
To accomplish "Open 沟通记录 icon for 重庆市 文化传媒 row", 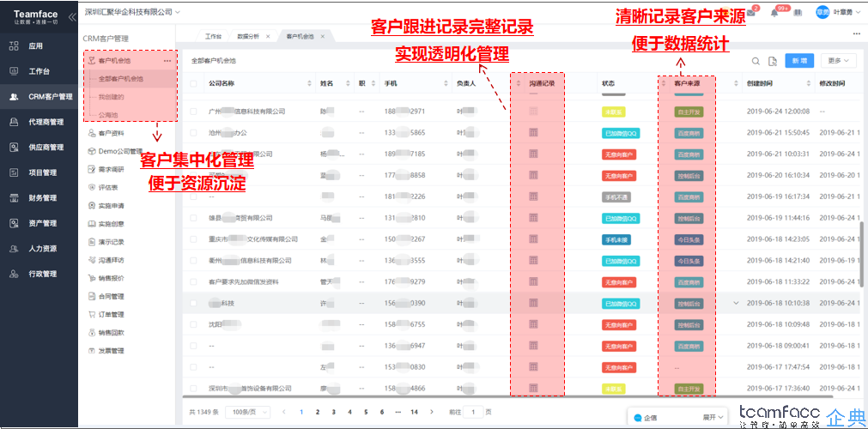I will click(534, 239).
